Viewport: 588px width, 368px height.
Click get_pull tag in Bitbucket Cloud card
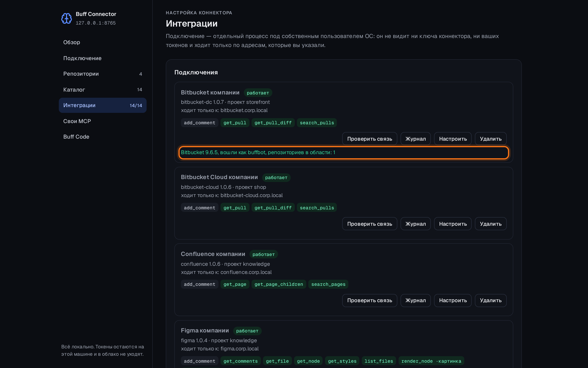pos(235,208)
